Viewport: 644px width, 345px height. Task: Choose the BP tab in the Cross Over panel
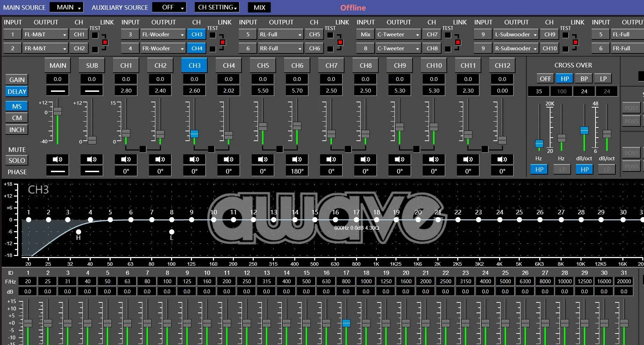(x=584, y=79)
